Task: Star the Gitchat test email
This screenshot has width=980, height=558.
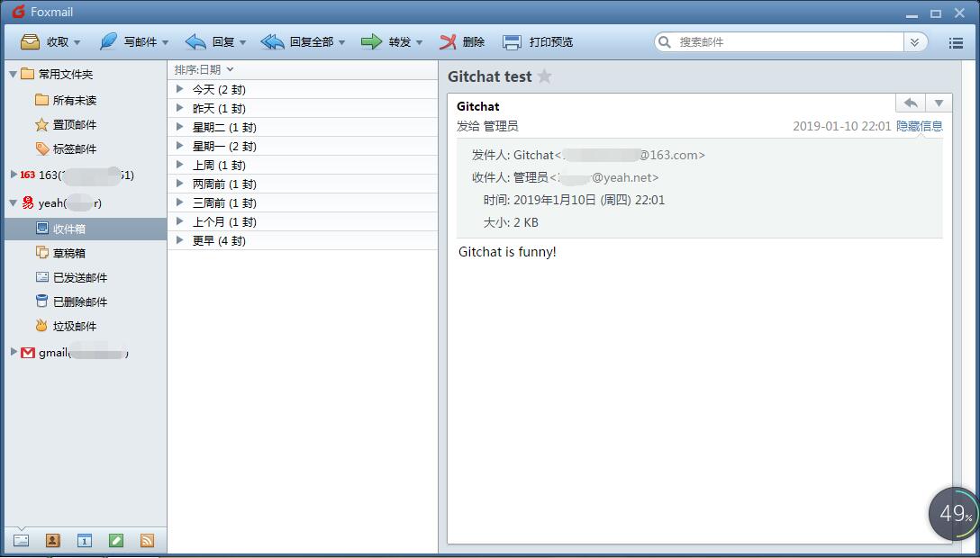Action: [x=543, y=77]
